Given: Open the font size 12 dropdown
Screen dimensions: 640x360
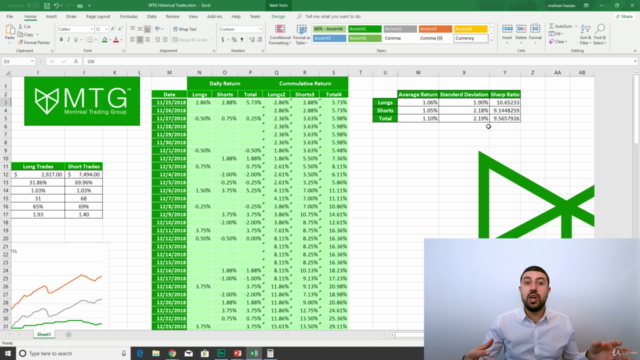Looking at the screenshot, I should [x=106, y=29].
